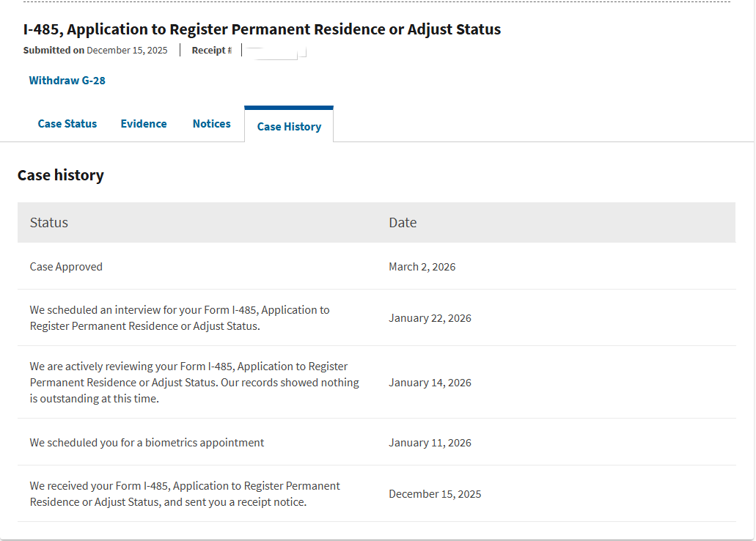This screenshot has height=541, width=756.
Task: Click the I-485 application title heading
Action: (x=262, y=30)
